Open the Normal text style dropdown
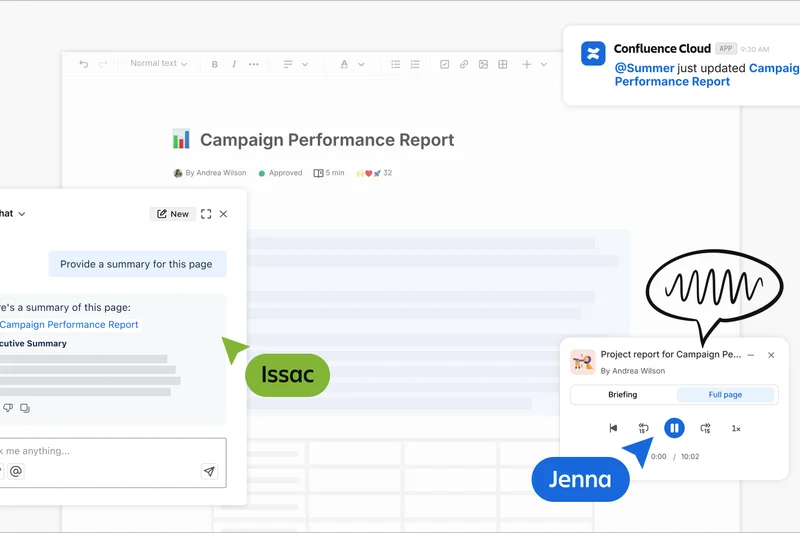The height and width of the screenshot is (533, 800). [x=160, y=64]
